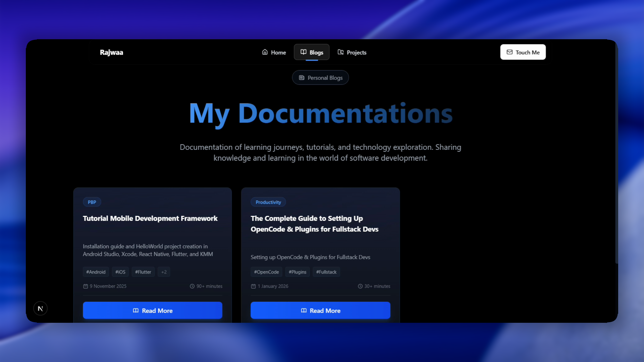Read More on Mobile Development Framework tutorial
Screen dimensions: 644x362
pyautogui.click(x=152, y=310)
